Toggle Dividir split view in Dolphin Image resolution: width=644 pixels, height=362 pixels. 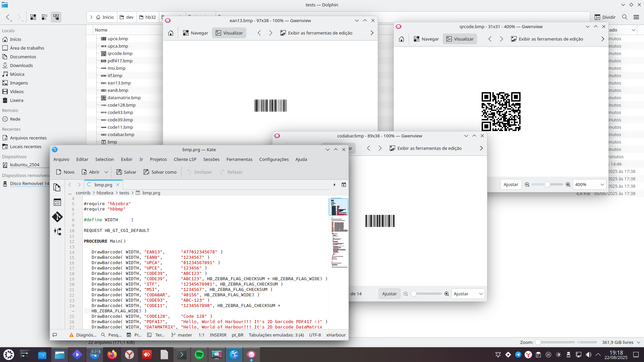(x=605, y=17)
